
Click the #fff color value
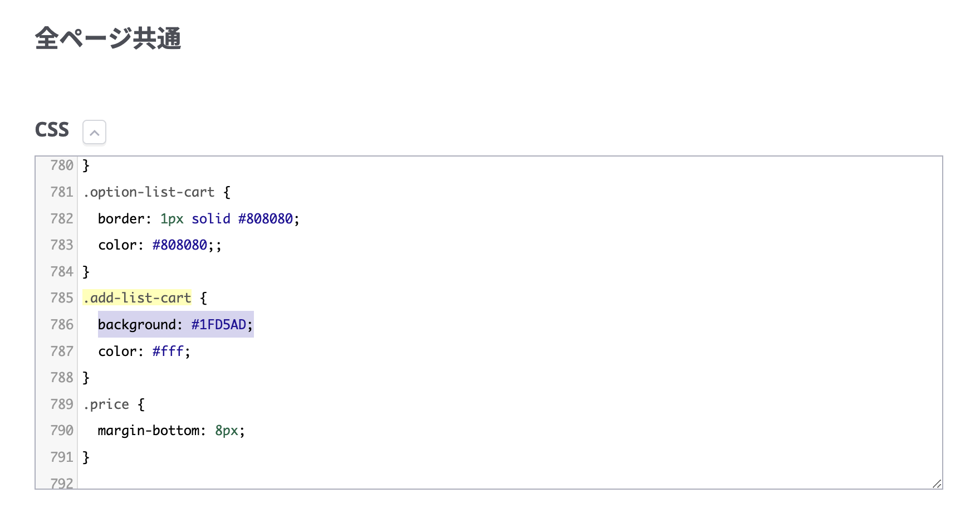pyautogui.click(x=168, y=352)
